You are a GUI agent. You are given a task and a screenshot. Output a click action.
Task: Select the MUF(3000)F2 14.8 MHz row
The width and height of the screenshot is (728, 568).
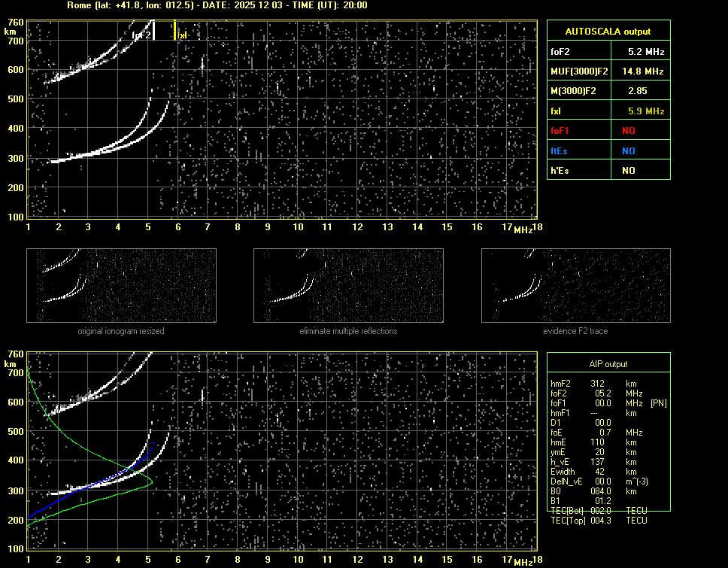608,71
